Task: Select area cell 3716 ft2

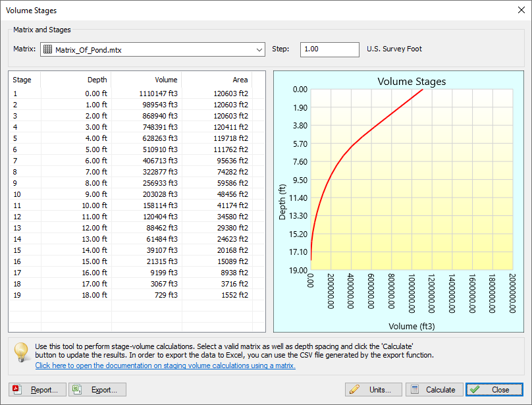Action: pyautogui.click(x=234, y=284)
